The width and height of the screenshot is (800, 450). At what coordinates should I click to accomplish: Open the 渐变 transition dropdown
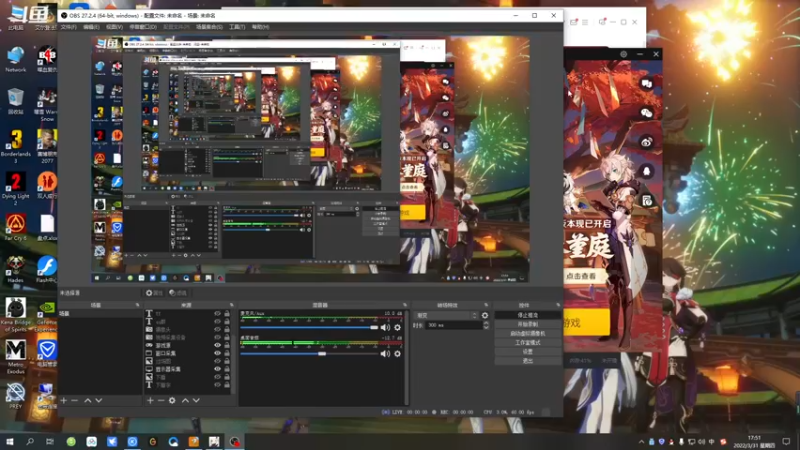click(446, 316)
